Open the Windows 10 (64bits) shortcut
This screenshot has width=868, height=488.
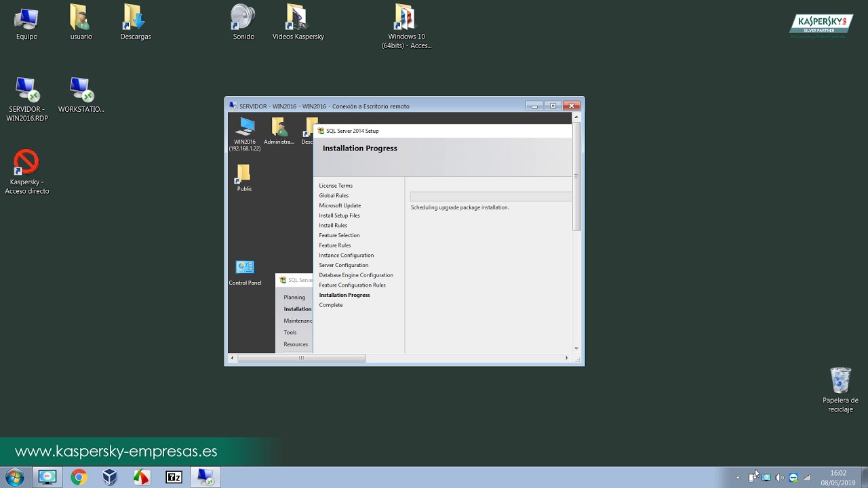pyautogui.click(x=406, y=26)
